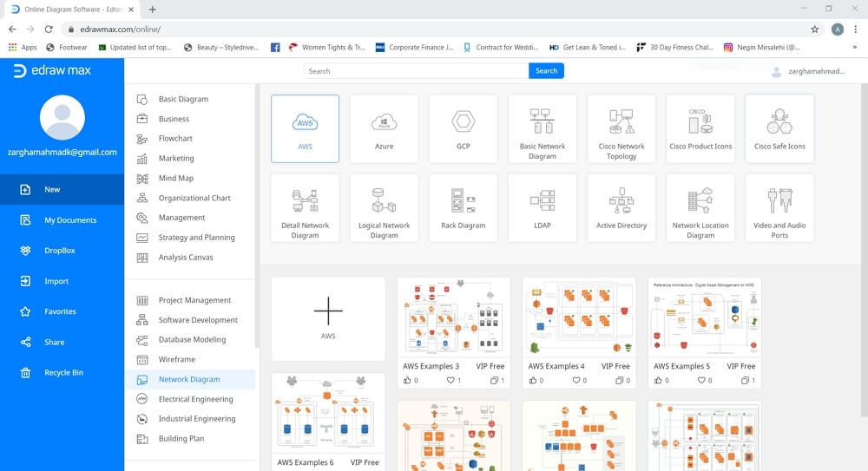Click the copy count icon on AWS Examples 4

[620, 380]
